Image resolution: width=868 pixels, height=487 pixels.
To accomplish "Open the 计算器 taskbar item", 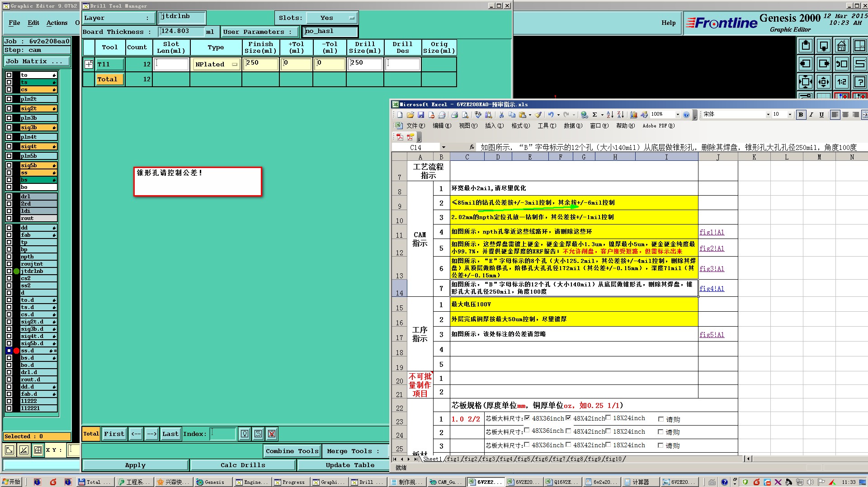I will click(x=640, y=482).
